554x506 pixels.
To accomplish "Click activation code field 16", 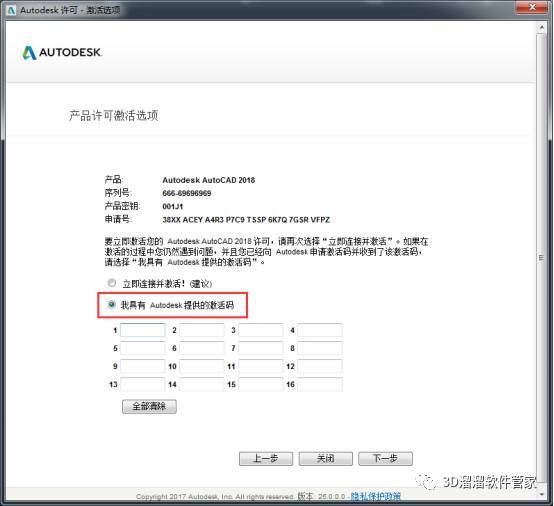I will point(320,384).
